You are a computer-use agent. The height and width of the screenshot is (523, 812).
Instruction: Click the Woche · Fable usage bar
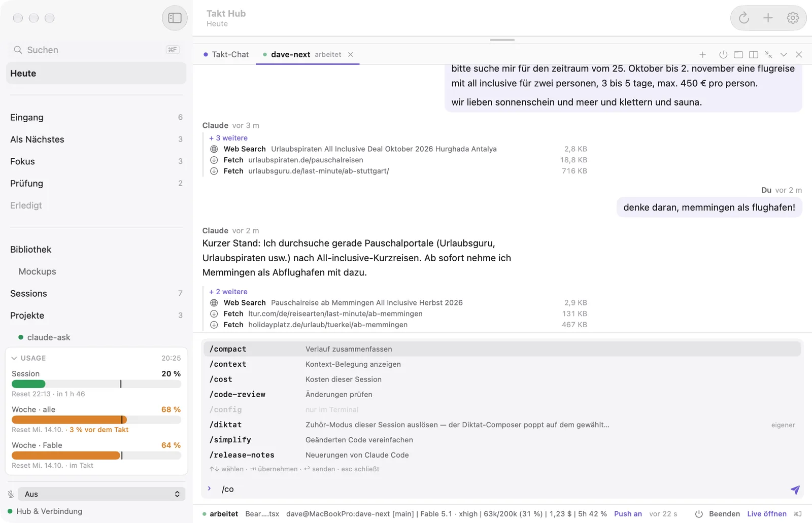96,456
